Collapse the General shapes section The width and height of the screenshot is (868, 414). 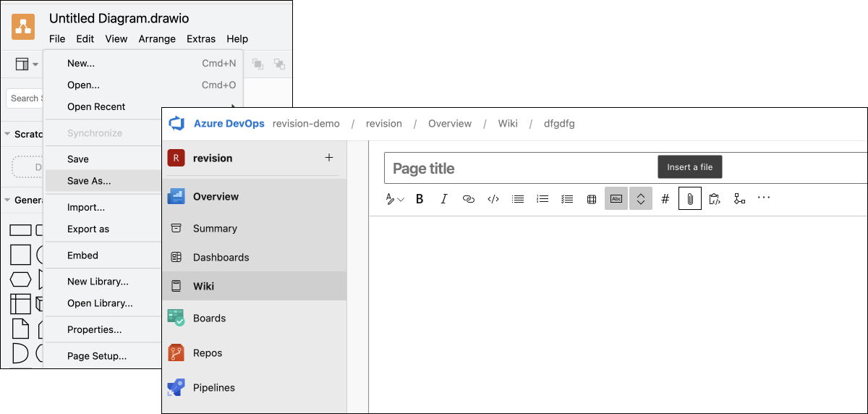coord(8,200)
